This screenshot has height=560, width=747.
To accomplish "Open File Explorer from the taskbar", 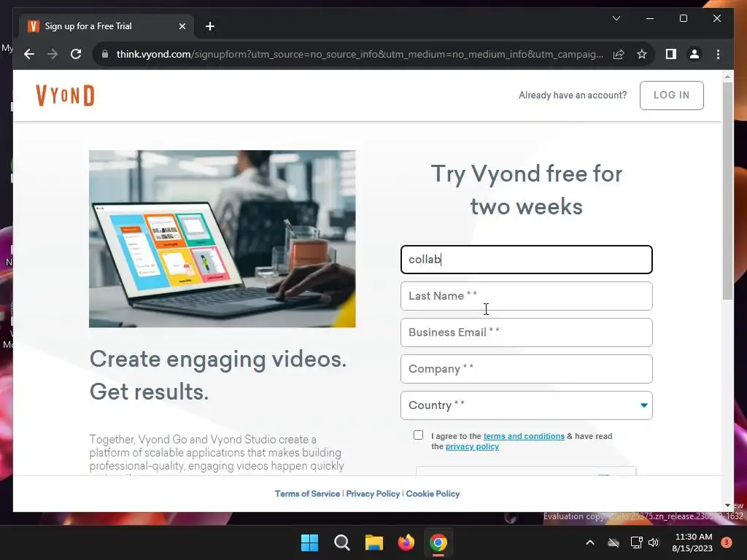I will point(374,542).
